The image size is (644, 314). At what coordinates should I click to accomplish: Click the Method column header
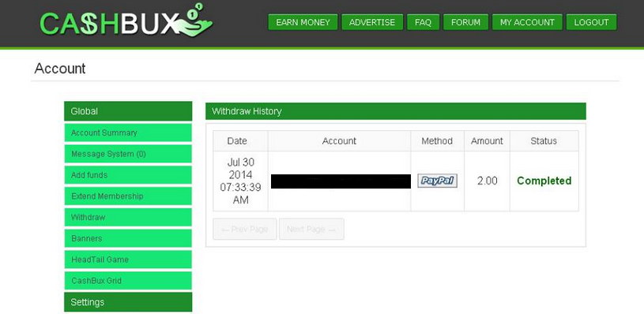point(438,141)
